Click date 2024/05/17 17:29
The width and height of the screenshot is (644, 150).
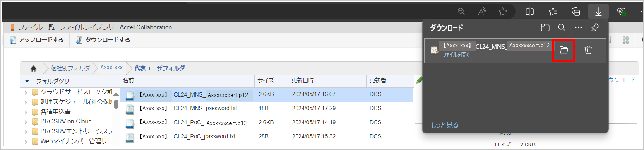(x=314, y=109)
